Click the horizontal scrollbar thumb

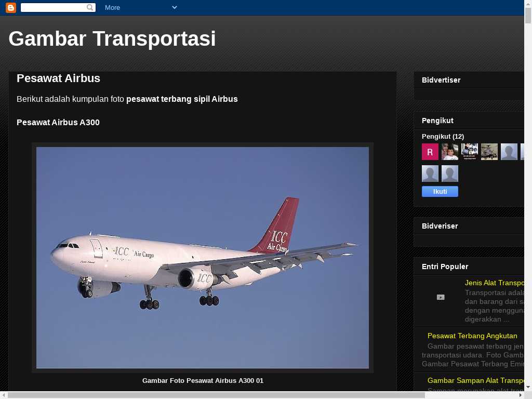click(216, 395)
